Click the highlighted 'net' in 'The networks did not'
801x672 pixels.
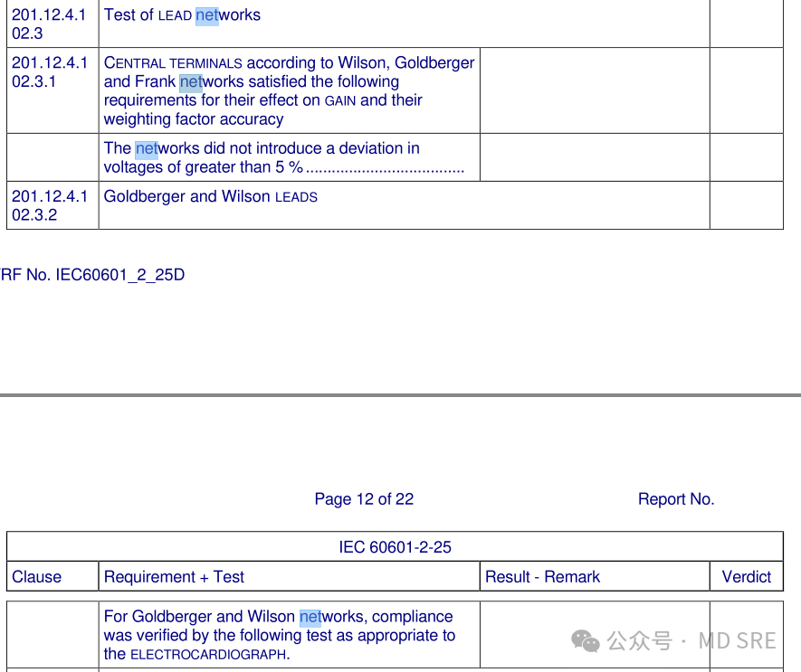(146, 148)
